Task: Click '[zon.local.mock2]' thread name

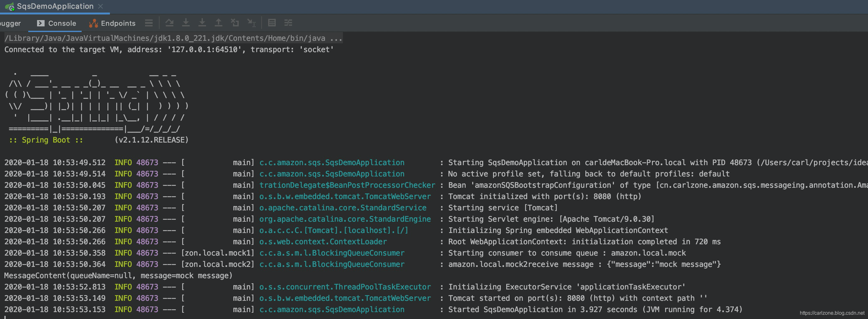Action: click(x=218, y=264)
